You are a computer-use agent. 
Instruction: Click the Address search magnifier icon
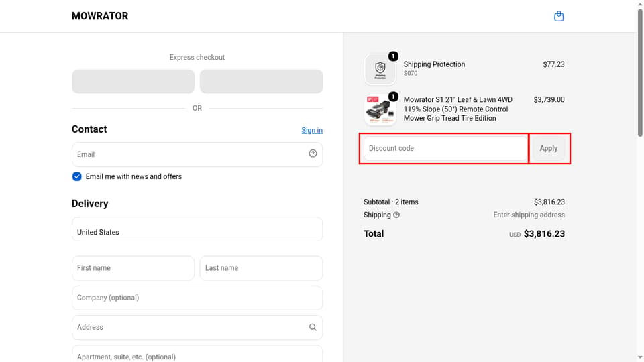[313, 327]
